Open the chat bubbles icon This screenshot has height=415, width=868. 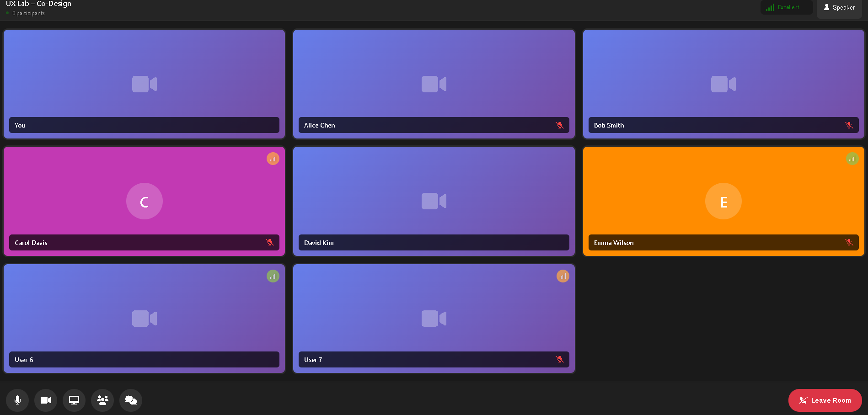131,400
